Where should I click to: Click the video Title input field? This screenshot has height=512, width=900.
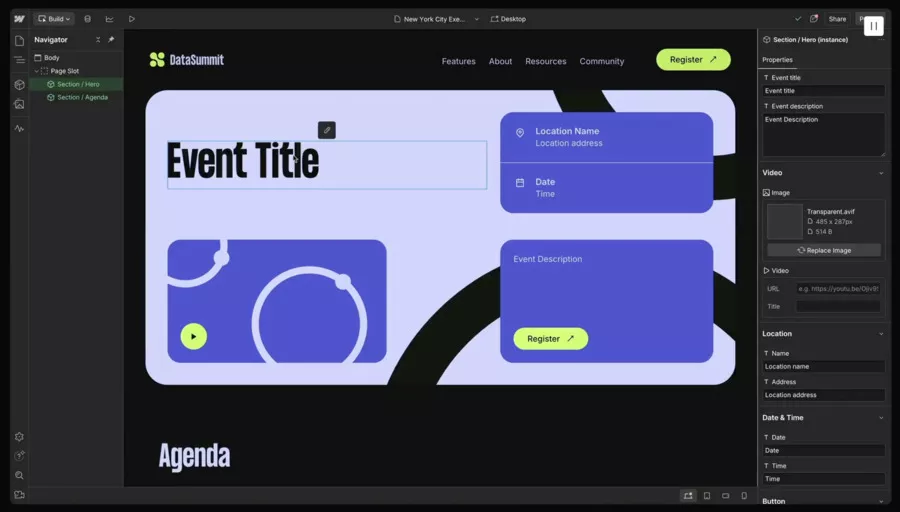(838, 307)
